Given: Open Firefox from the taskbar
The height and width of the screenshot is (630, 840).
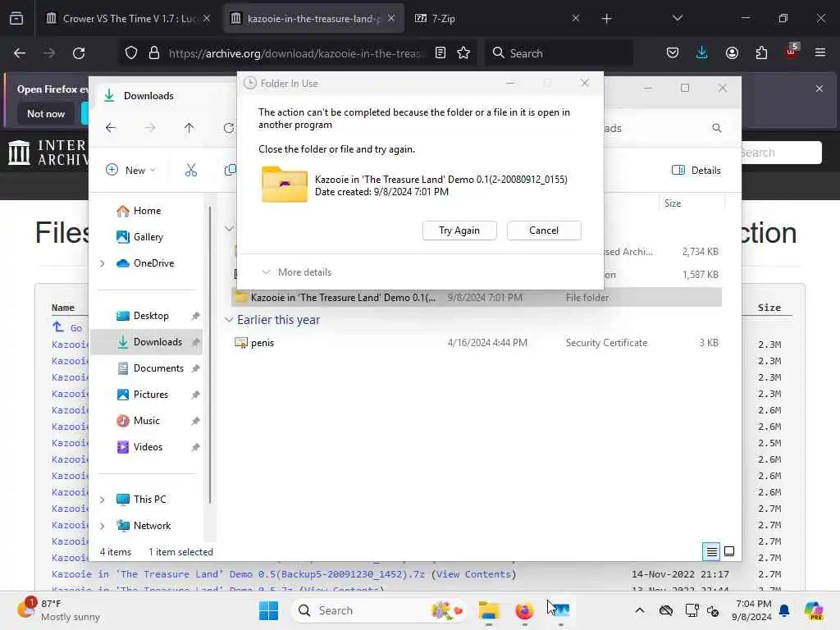Looking at the screenshot, I should click(524, 610).
